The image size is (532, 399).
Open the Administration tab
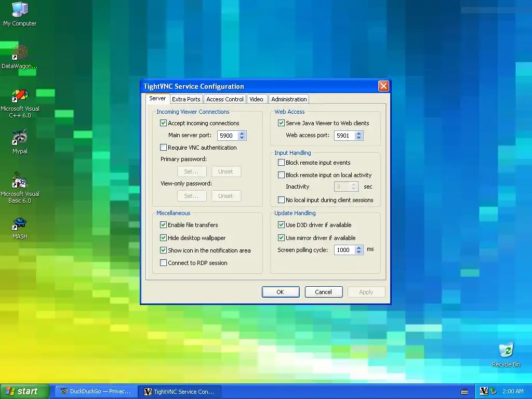coord(289,99)
